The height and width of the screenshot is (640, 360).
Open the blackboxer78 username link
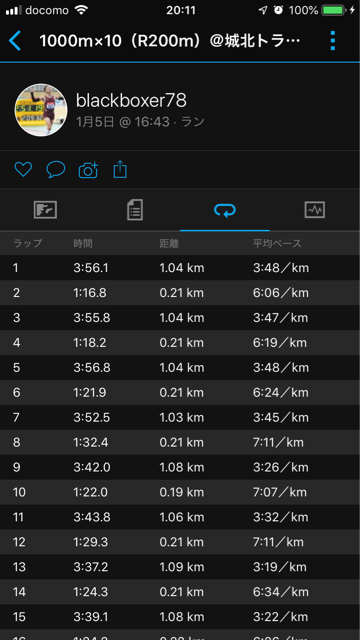pyautogui.click(x=131, y=100)
